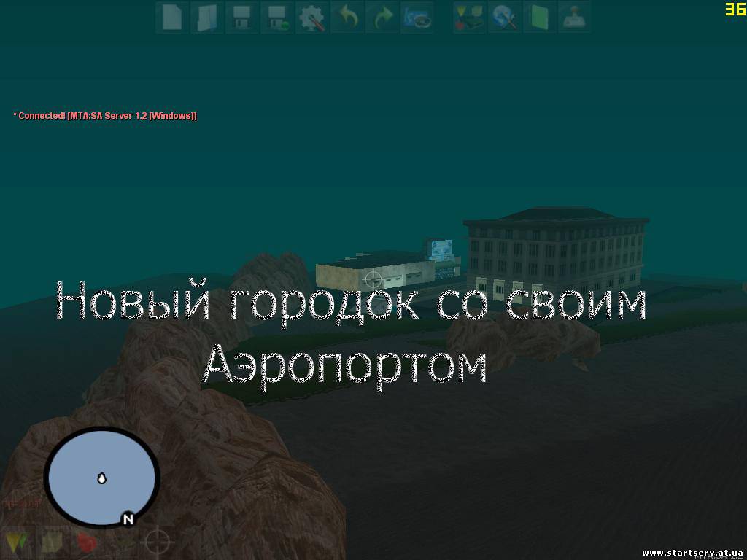Image resolution: width=747 pixels, height=560 pixels.
Task: Undo the last action
Action: point(347,17)
